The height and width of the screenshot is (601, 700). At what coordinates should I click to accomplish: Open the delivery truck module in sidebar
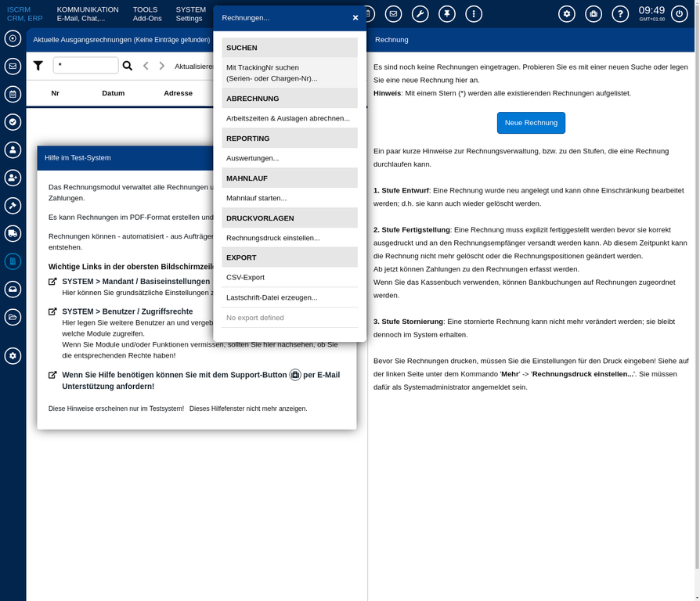click(x=13, y=233)
